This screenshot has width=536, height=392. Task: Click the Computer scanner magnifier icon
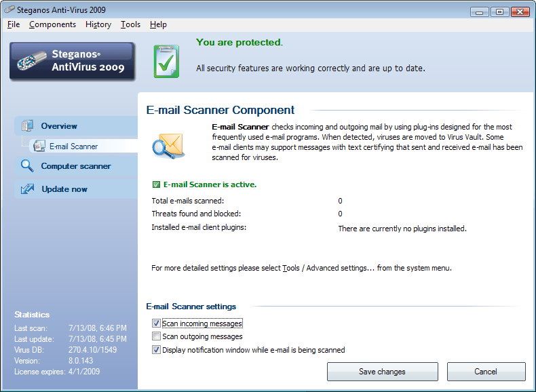click(x=27, y=165)
